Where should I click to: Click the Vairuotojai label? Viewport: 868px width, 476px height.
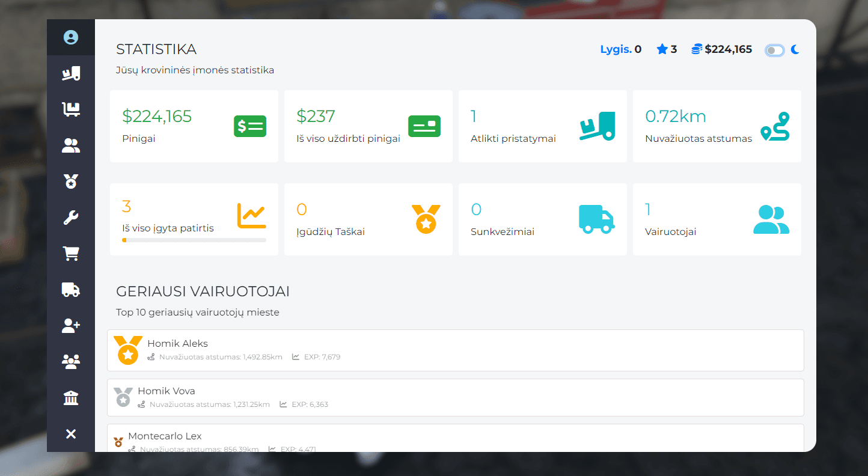pos(671,232)
